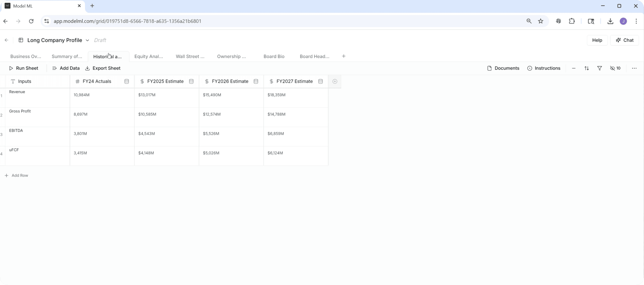Click the zoom out minus control
644x285 pixels.
(x=574, y=68)
